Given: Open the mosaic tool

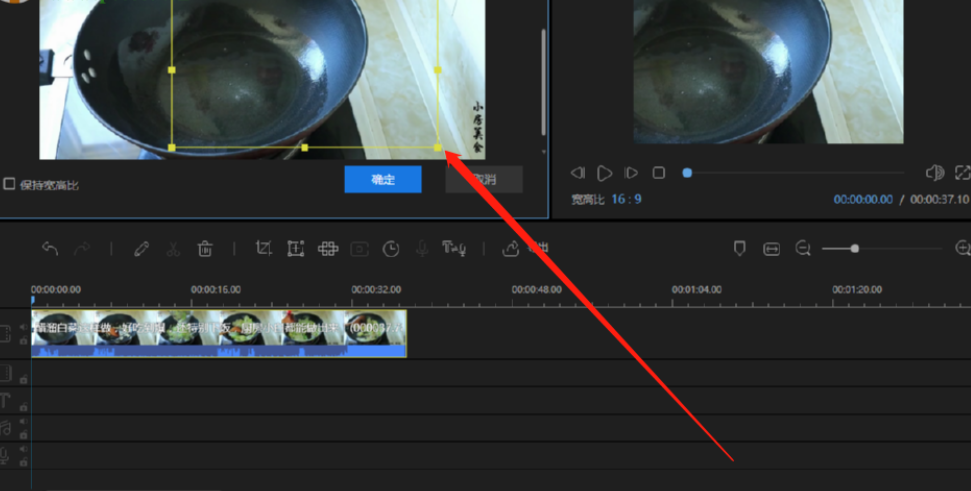Looking at the screenshot, I should [327, 249].
